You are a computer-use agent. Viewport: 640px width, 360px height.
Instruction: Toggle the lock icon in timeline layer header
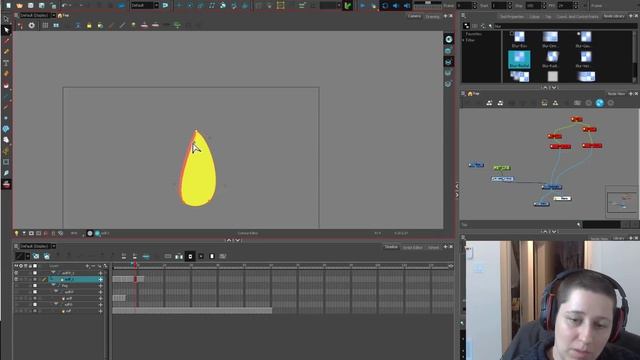coord(30,266)
